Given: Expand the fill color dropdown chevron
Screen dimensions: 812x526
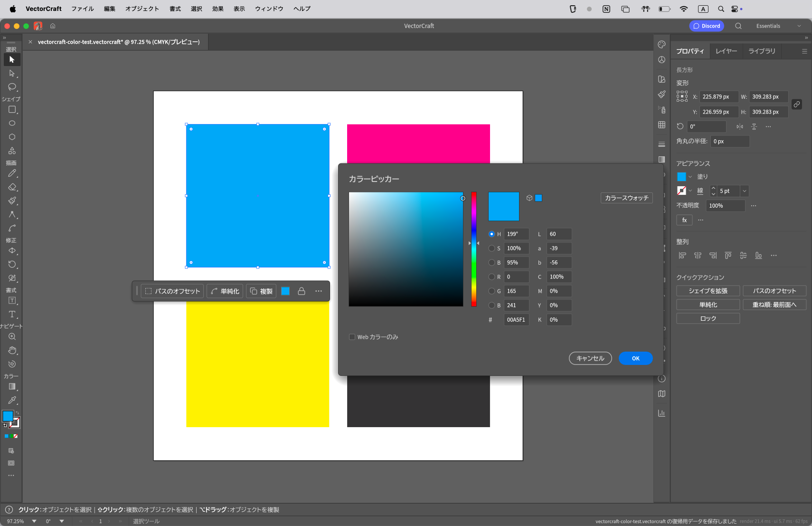Looking at the screenshot, I should coord(690,177).
